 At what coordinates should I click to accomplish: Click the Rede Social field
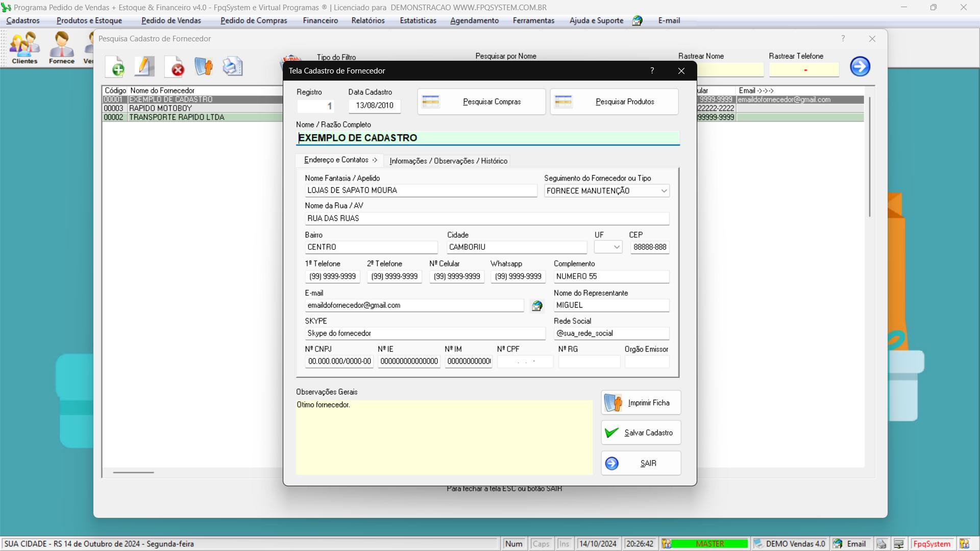click(611, 334)
